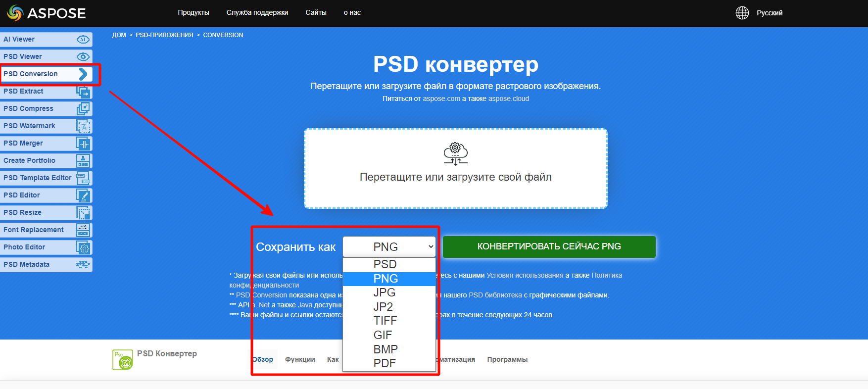
Task: Open PSD Extract in sidebar
Action: point(46,92)
